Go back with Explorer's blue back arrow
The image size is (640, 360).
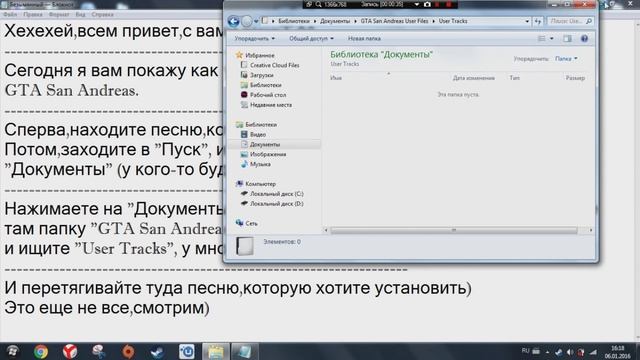click(233, 21)
